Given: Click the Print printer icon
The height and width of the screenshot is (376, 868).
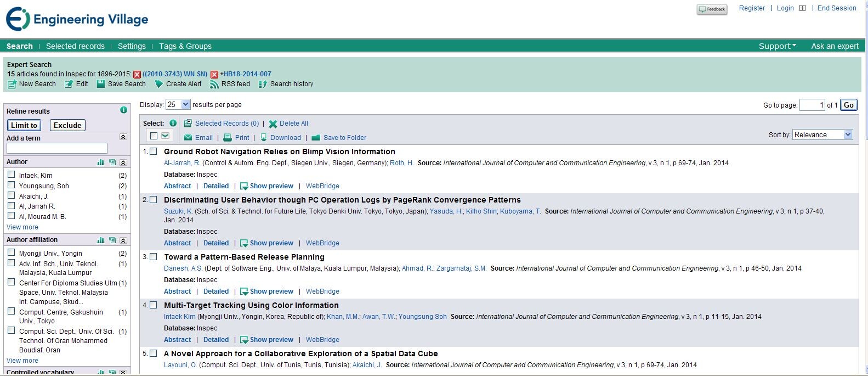Looking at the screenshot, I should coord(228,138).
